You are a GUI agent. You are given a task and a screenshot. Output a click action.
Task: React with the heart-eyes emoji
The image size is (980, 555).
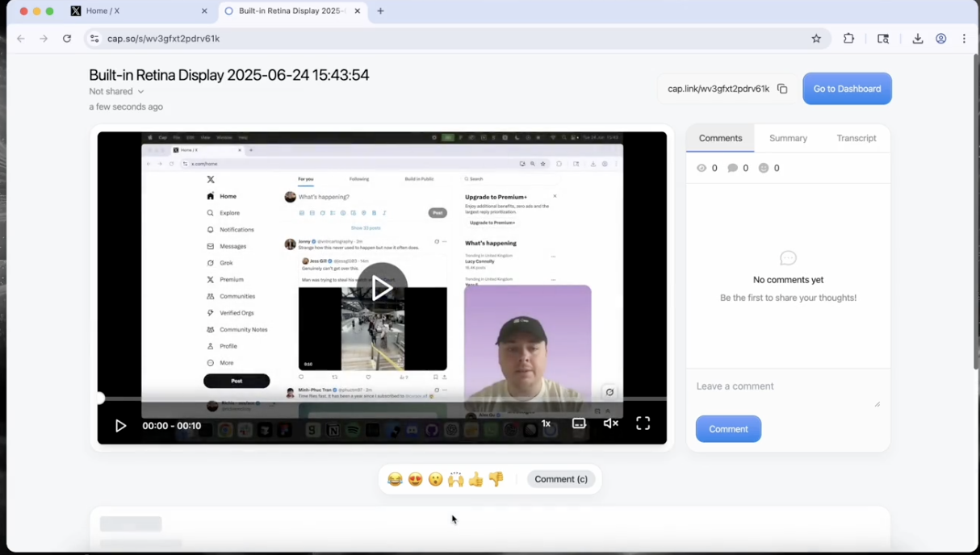coord(415,479)
